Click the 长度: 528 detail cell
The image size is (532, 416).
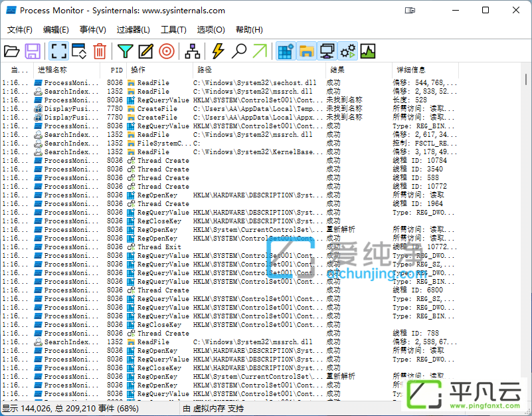(410, 100)
